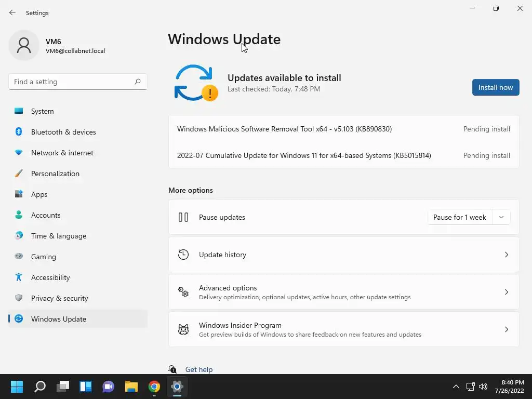Click the Gaming controller icon

(x=19, y=256)
